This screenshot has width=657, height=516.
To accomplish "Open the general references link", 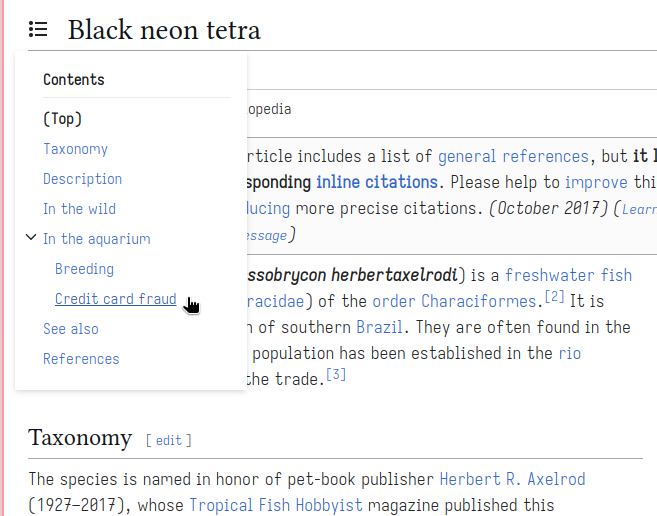I will point(513,156).
